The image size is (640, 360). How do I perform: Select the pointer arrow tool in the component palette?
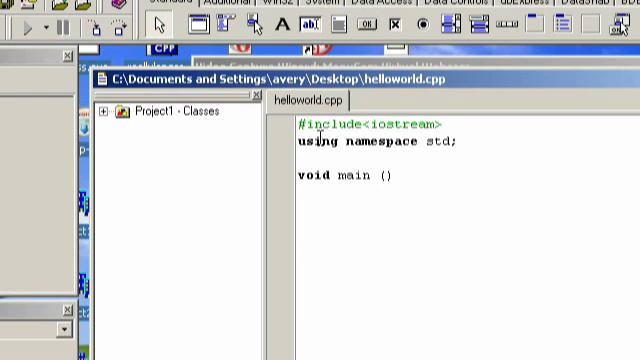pyautogui.click(x=159, y=25)
